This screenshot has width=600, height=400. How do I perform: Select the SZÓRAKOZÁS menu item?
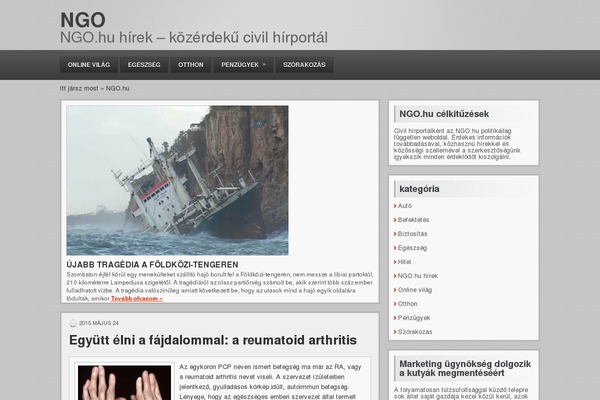pos(304,65)
